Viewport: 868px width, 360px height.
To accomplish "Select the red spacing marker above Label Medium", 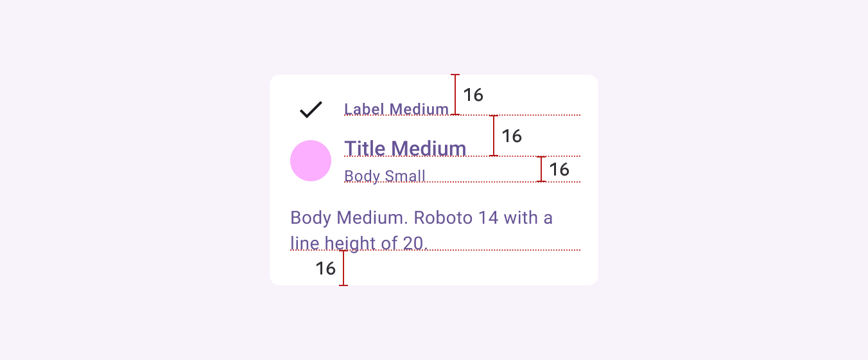I will click(x=455, y=94).
